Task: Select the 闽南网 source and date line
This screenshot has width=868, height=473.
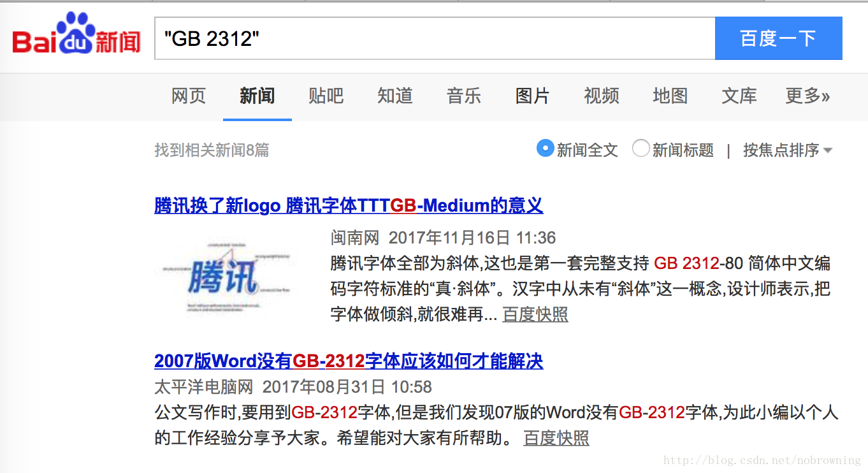Action: [x=444, y=238]
